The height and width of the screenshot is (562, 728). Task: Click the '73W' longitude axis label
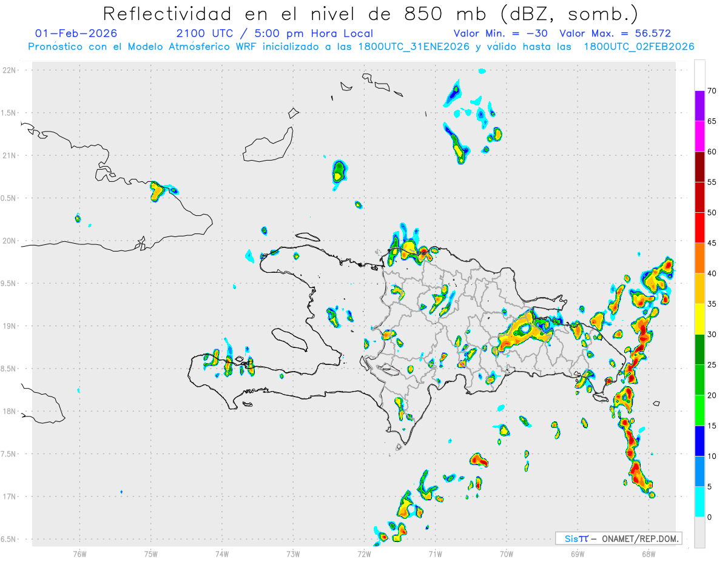tap(293, 554)
